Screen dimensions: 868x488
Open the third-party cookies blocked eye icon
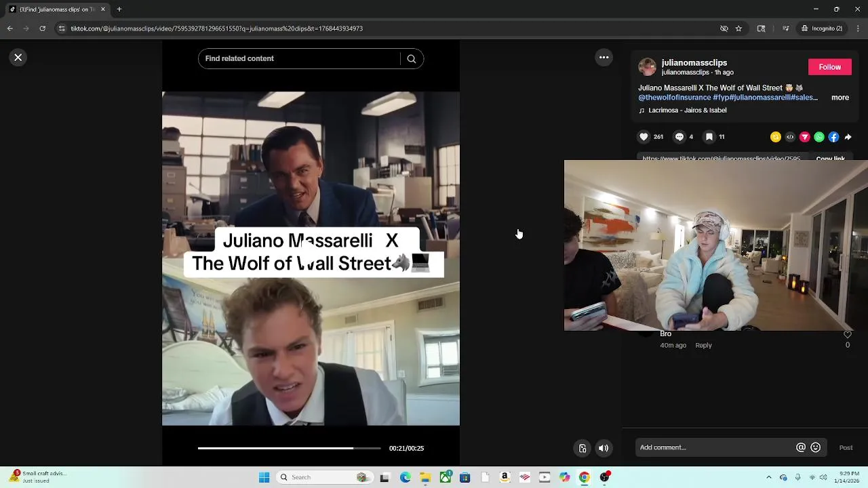point(724,28)
